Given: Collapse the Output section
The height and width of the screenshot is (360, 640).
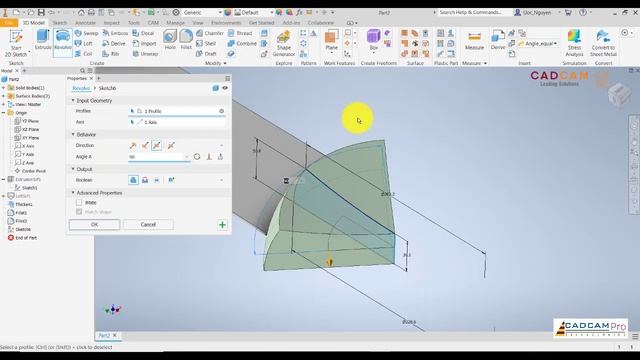Looking at the screenshot, I should pyautogui.click(x=73, y=169).
